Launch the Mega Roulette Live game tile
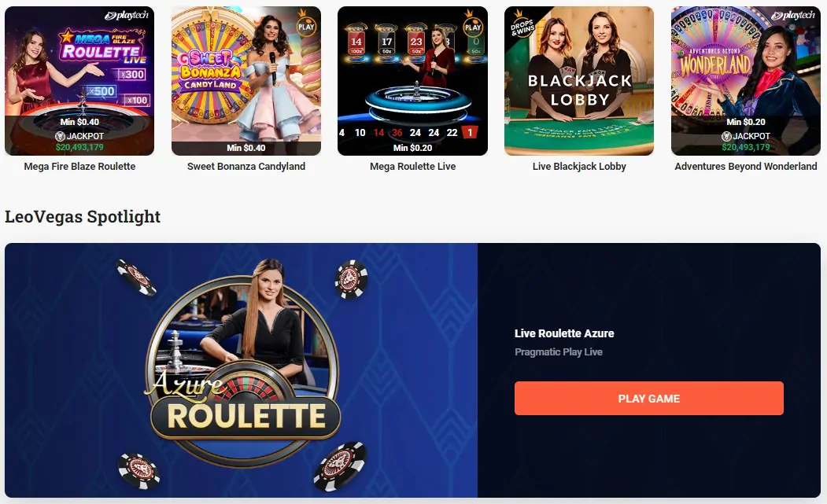Screen dimensions: 827x504 (412, 81)
